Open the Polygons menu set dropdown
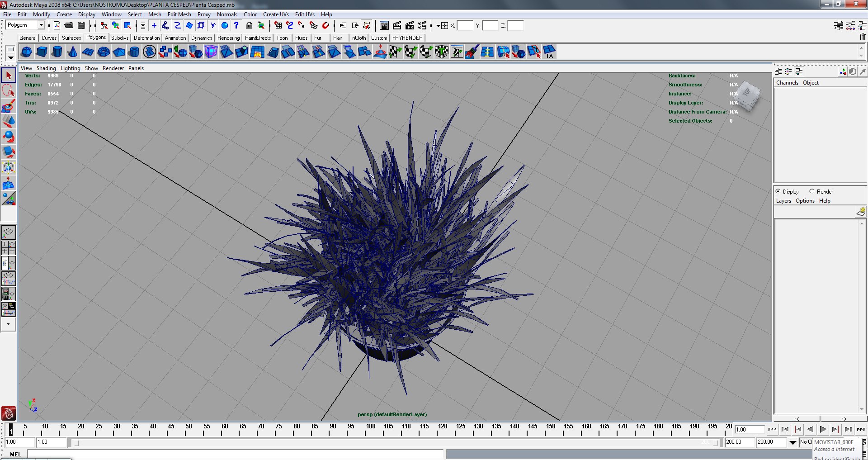Viewport: 868px width, 460px height. click(41, 25)
